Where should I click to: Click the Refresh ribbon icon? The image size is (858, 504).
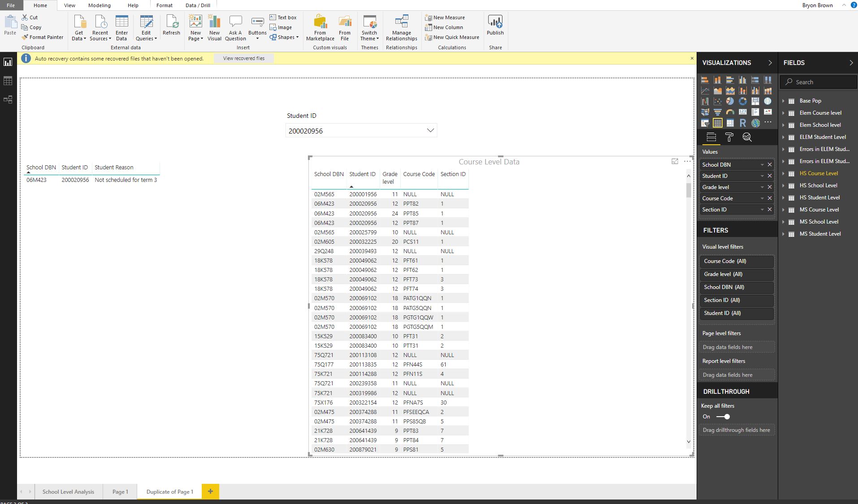click(x=171, y=26)
